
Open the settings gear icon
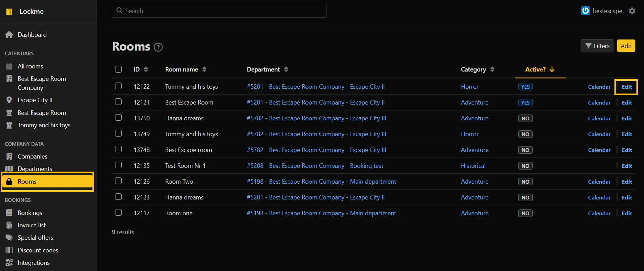pyautogui.click(x=632, y=11)
